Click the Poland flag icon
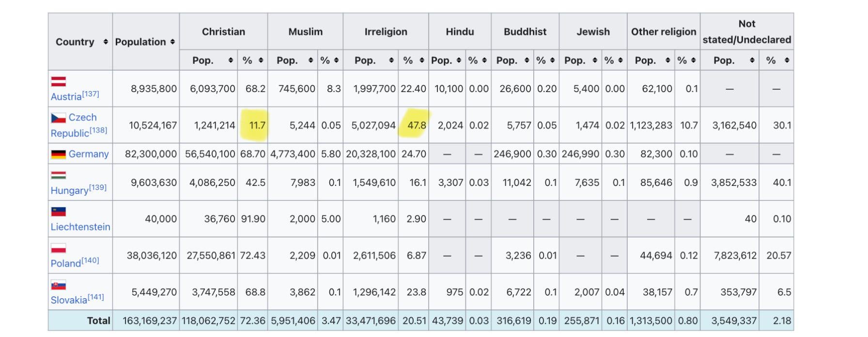Screen dimensions: 868x337 58,248
